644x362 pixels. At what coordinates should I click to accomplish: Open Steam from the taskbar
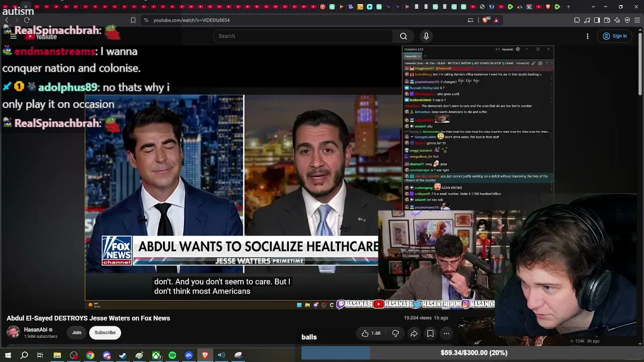[x=123, y=355]
